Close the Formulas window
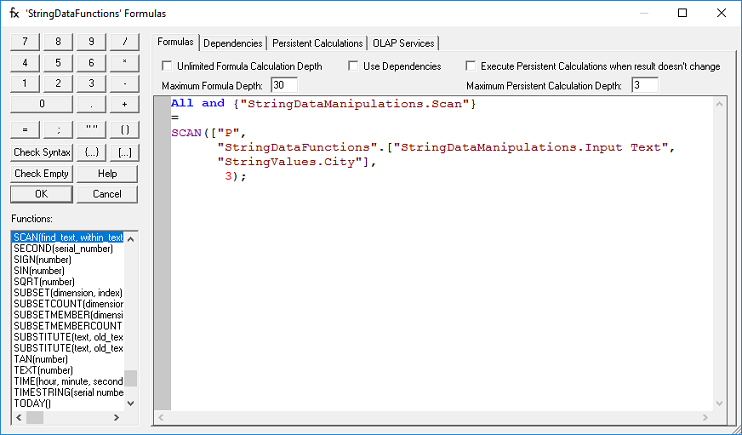 pyautogui.click(x=721, y=13)
